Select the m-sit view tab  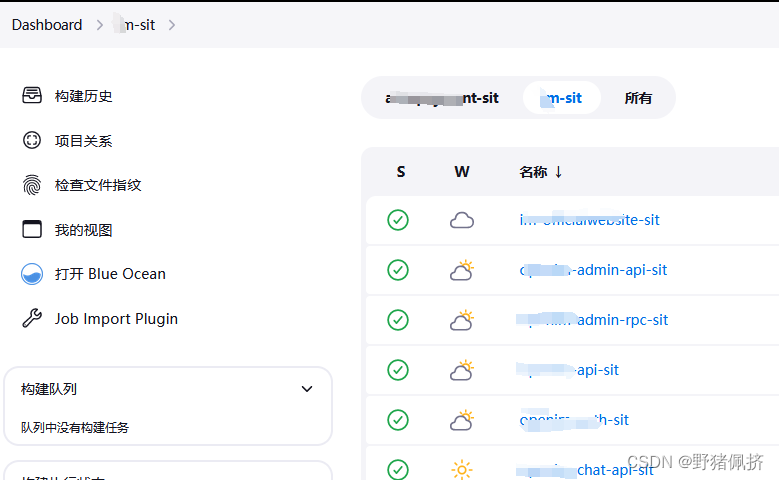(x=562, y=98)
